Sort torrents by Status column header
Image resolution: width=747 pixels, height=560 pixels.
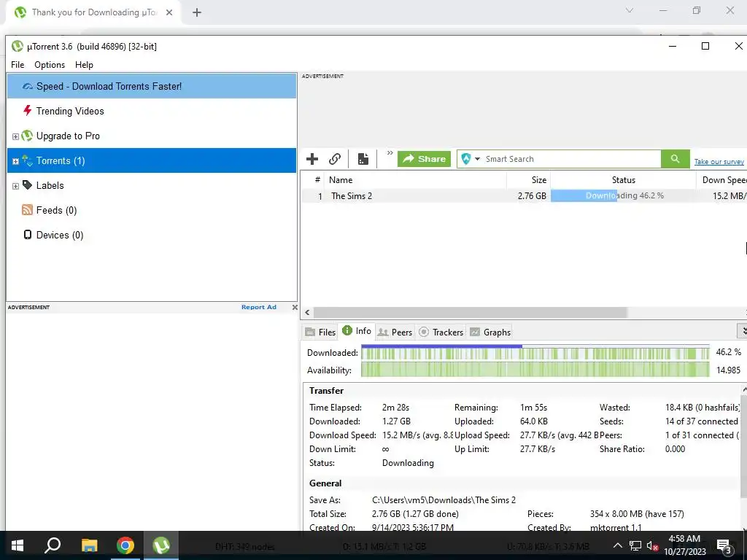pos(623,180)
